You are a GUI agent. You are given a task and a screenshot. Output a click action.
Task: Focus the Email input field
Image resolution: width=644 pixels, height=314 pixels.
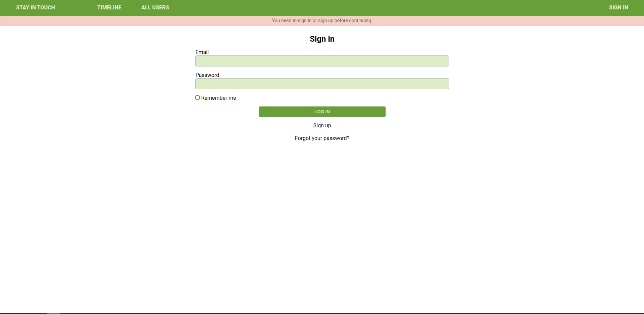pos(322,61)
